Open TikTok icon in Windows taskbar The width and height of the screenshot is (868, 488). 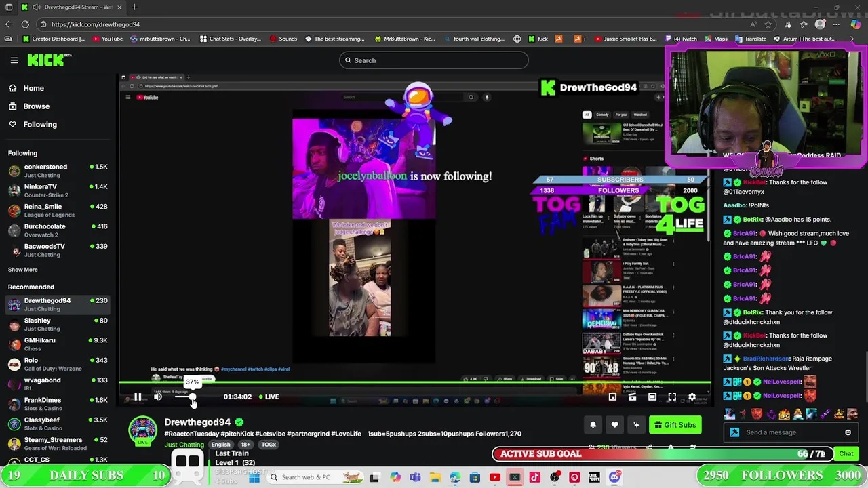coord(534,477)
